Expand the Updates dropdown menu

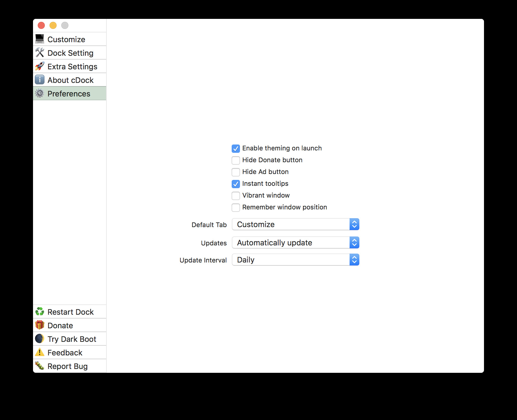[295, 243]
